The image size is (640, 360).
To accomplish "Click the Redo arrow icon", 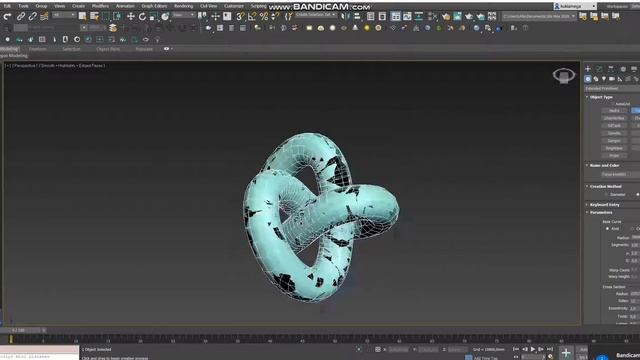I will pos(7,16).
